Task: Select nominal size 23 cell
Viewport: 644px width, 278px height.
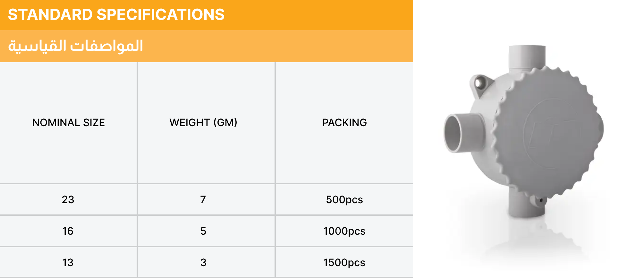Action: 68,199
